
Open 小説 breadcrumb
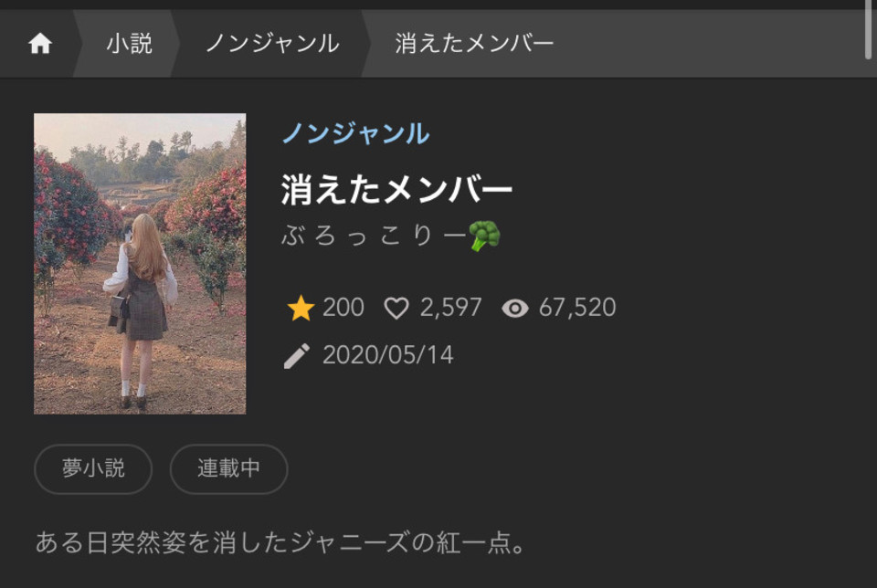[x=129, y=44]
